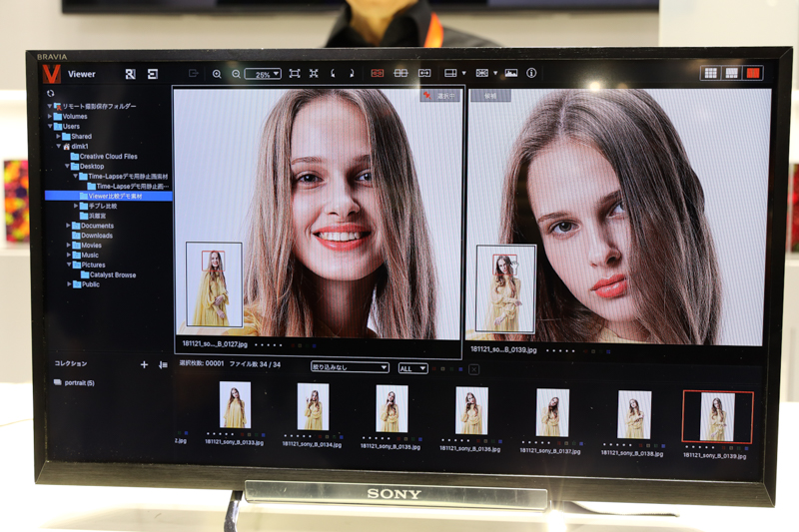The image size is (799, 532).
Task: Select the second compare sync mode icon
Action: coord(400,73)
